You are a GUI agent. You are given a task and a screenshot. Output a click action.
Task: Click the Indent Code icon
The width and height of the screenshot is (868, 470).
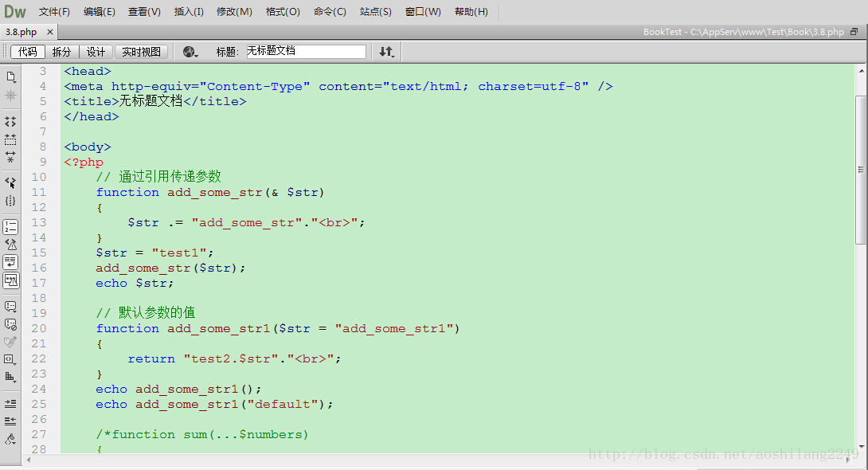pyautogui.click(x=10, y=404)
